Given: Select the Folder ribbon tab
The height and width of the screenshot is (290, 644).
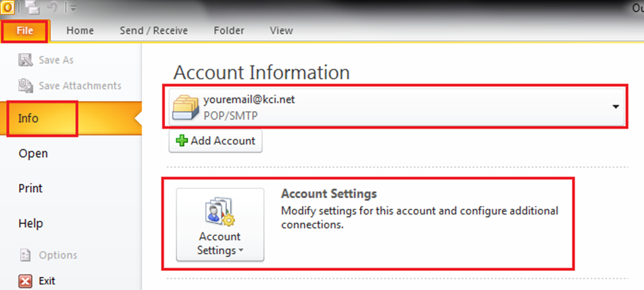Looking at the screenshot, I should coord(229,30).
